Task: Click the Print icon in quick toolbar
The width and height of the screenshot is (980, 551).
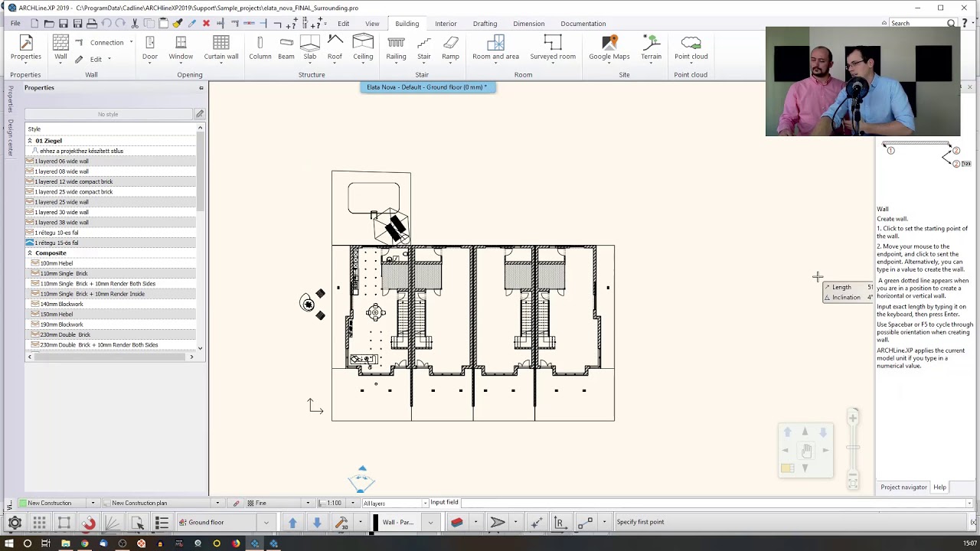Action: click(92, 24)
